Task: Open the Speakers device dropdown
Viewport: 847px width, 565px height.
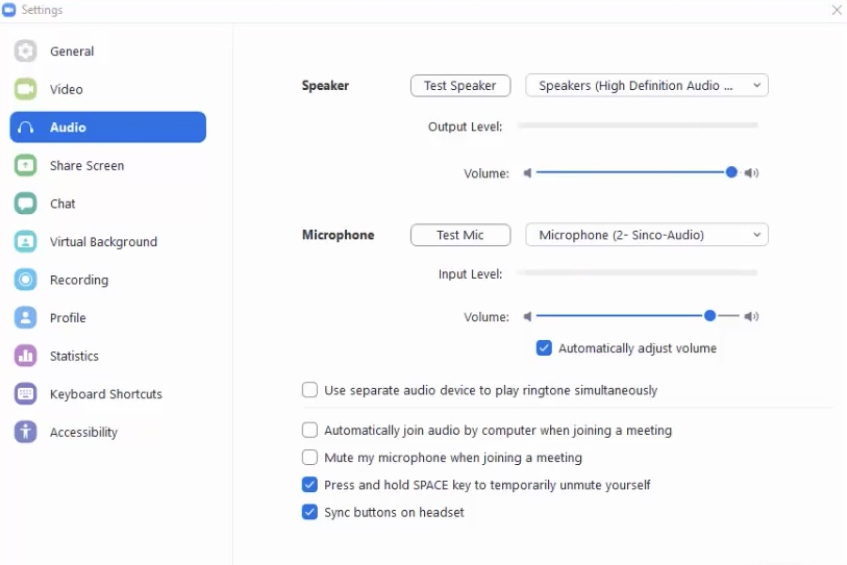Action: click(647, 86)
